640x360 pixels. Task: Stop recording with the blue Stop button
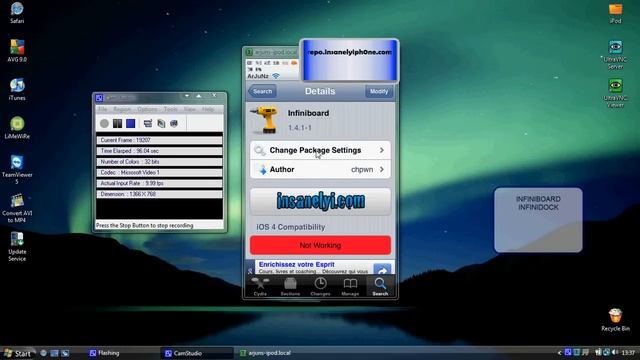(x=131, y=123)
